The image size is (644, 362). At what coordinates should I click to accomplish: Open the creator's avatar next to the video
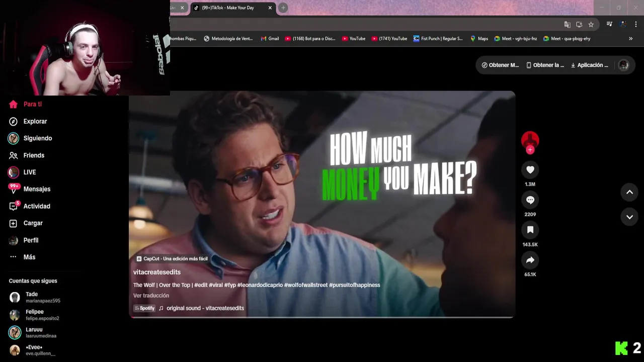[530, 140]
